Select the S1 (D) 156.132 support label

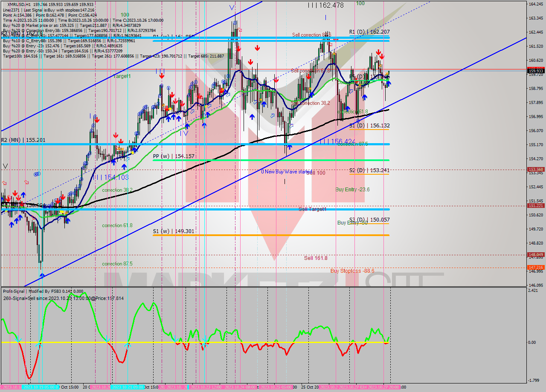pos(369,126)
